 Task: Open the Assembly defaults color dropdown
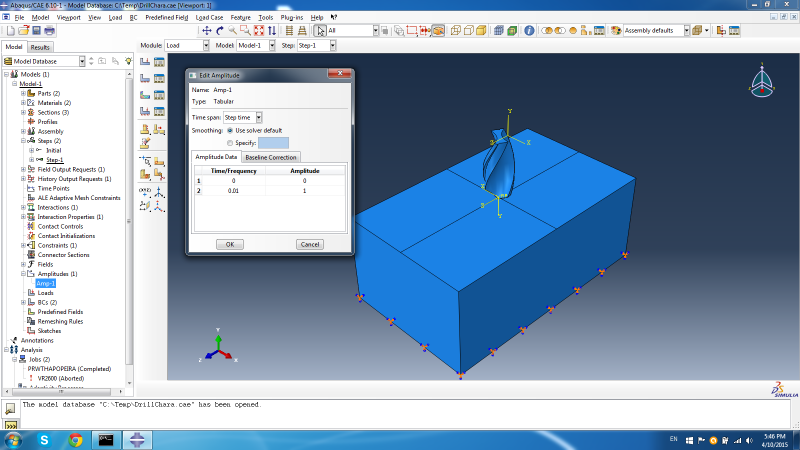pos(686,31)
